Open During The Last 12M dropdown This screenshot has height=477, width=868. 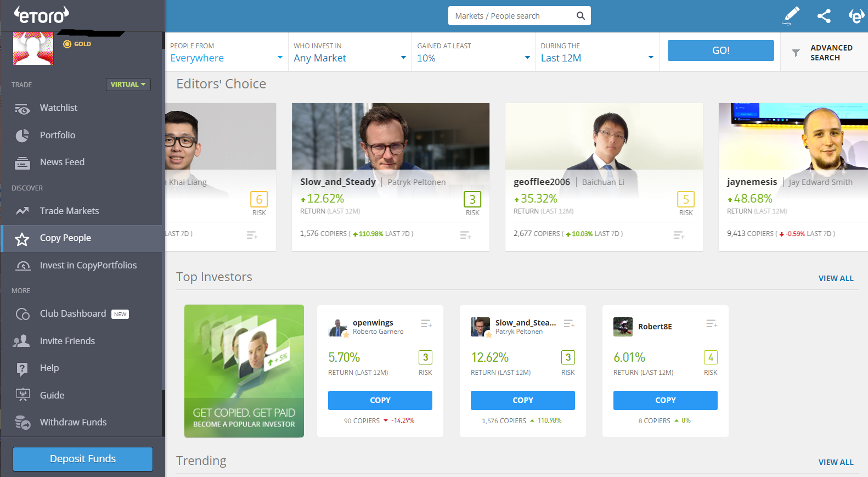[x=597, y=52]
